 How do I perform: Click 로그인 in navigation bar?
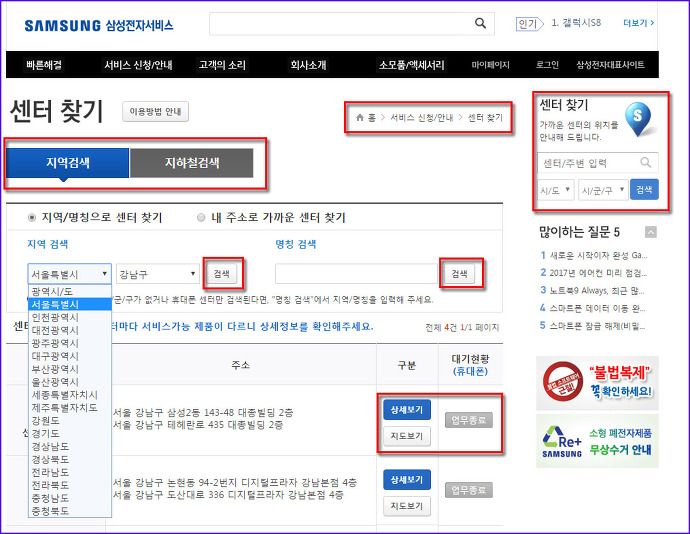tap(547, 65)
